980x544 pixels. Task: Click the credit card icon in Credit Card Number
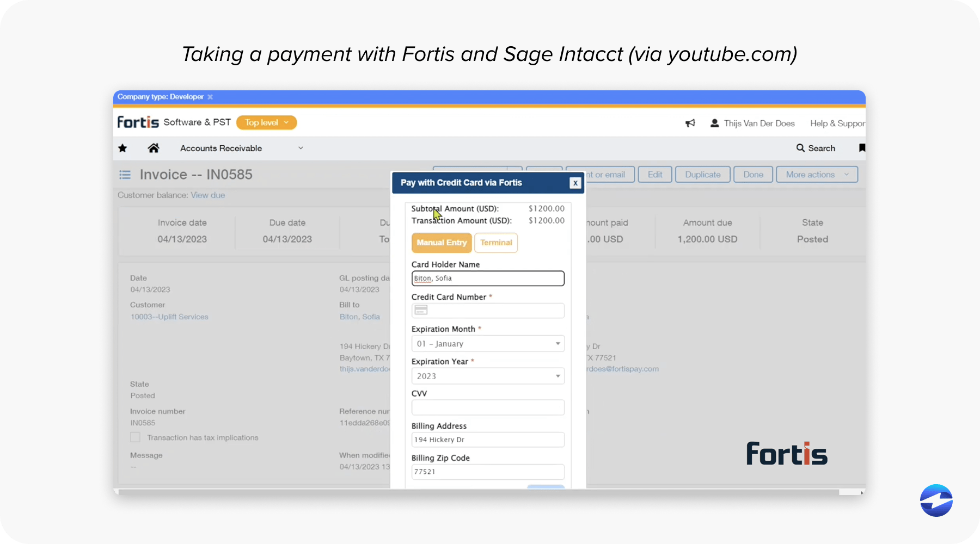click(420, 310)
